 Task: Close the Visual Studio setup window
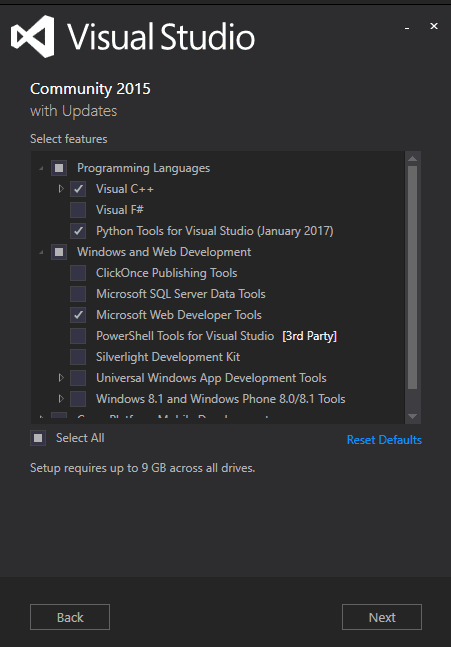pos(434,26)
